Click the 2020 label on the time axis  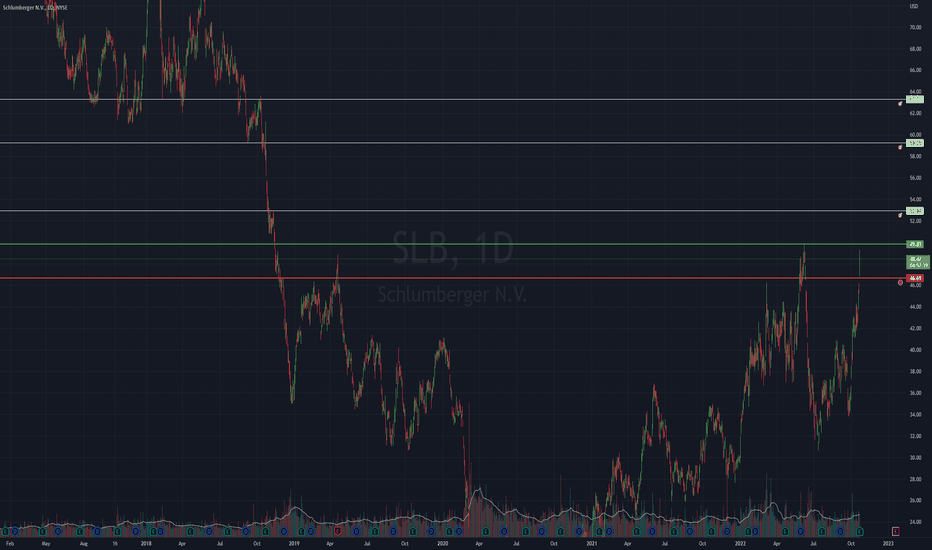click(442, 543)
